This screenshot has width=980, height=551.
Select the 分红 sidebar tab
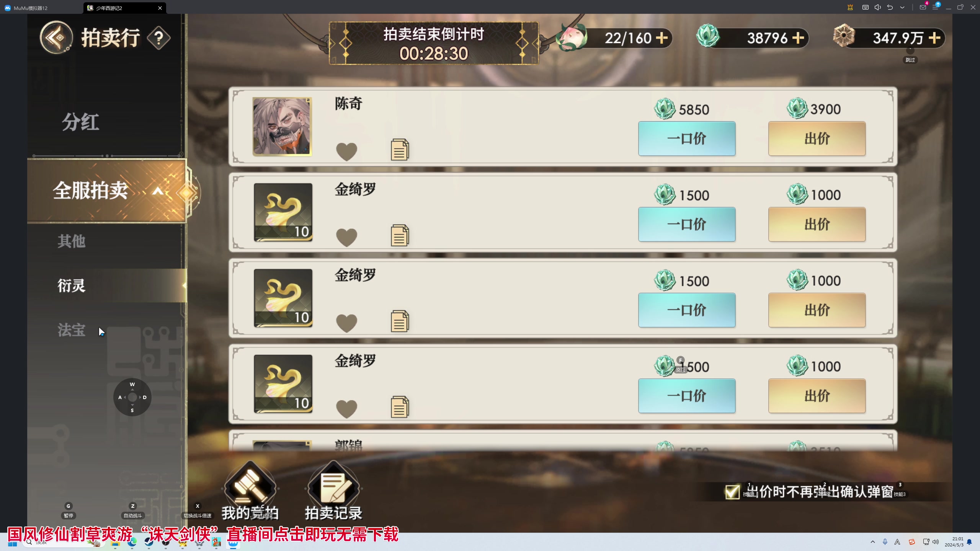pos(80,122)
